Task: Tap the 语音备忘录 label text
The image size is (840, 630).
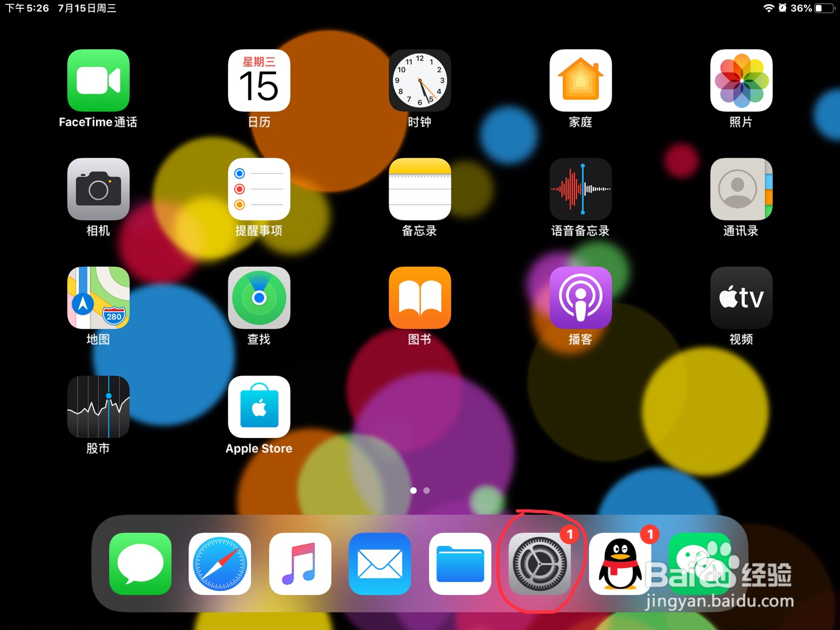Action: [x=581, y=231]
